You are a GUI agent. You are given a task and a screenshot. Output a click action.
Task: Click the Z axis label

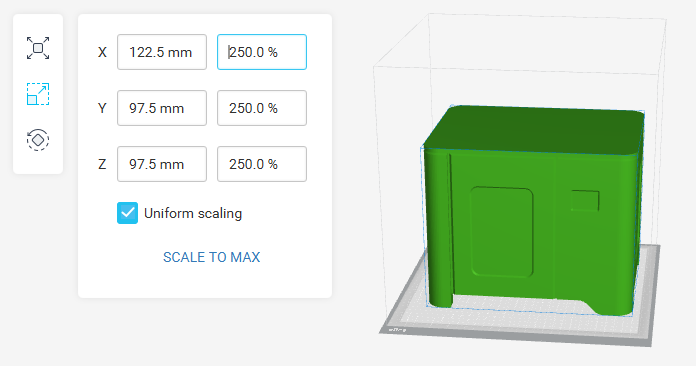[x=102, y=164]
